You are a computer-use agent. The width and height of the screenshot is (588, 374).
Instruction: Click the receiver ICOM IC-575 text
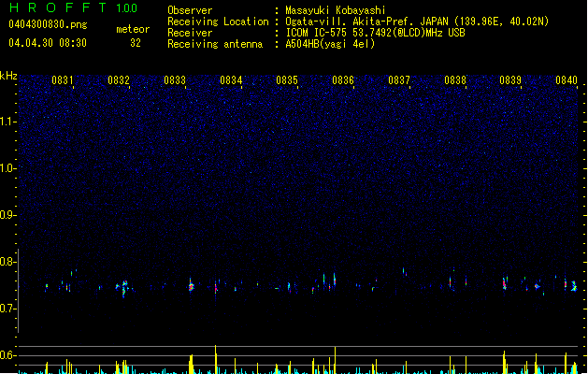pyautogui.click(x=375, y=33)
